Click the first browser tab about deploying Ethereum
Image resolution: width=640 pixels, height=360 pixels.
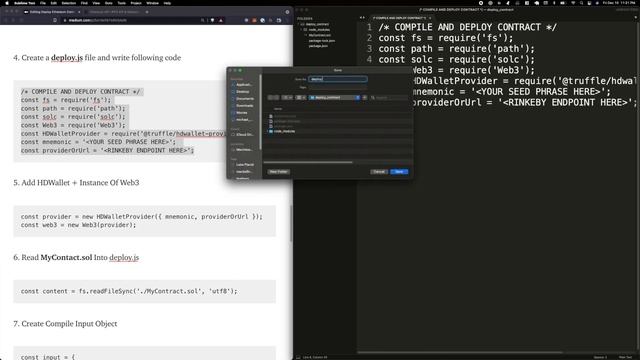click(51, 12)
